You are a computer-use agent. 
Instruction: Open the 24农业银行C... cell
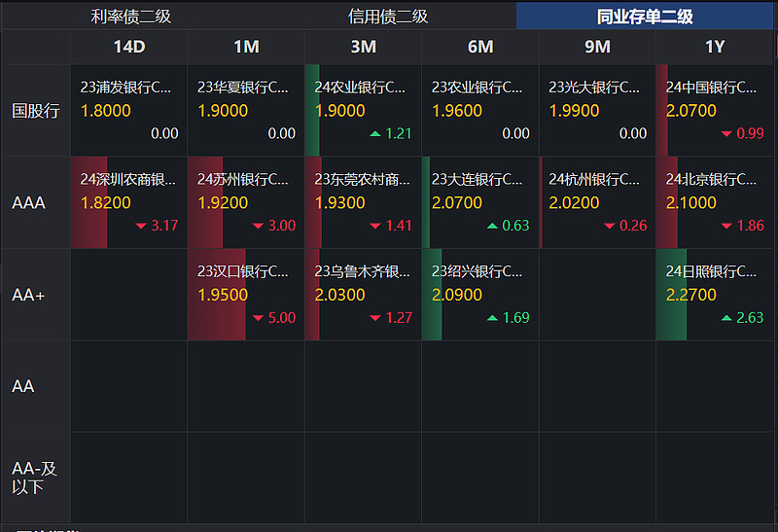point(363,110)
